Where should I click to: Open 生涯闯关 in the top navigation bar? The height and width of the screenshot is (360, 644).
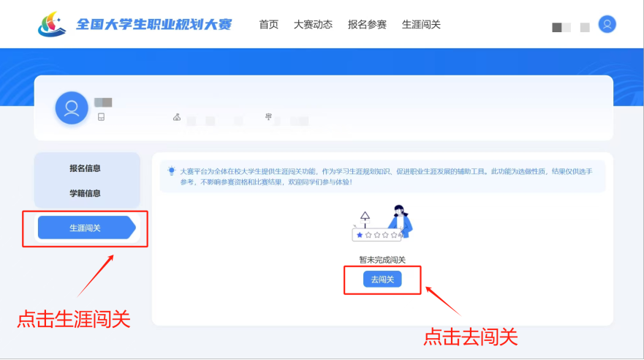421,24
